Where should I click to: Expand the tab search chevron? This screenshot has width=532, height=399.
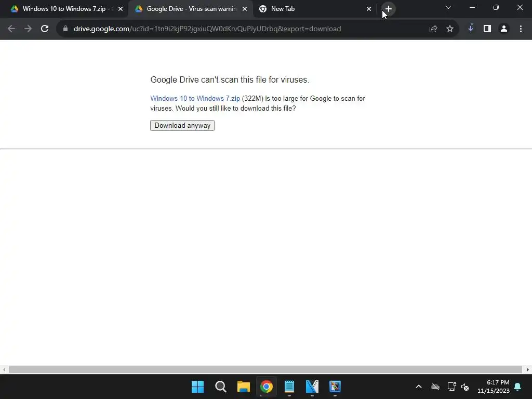448,7
